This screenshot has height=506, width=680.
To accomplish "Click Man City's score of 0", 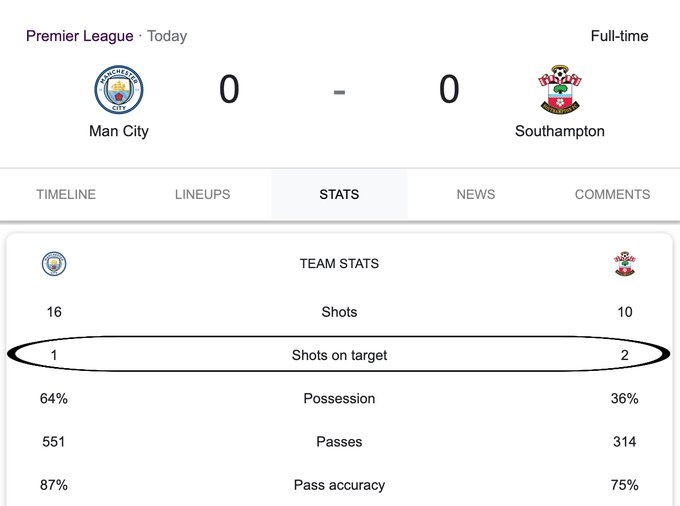I will click(x=229, y=89).
